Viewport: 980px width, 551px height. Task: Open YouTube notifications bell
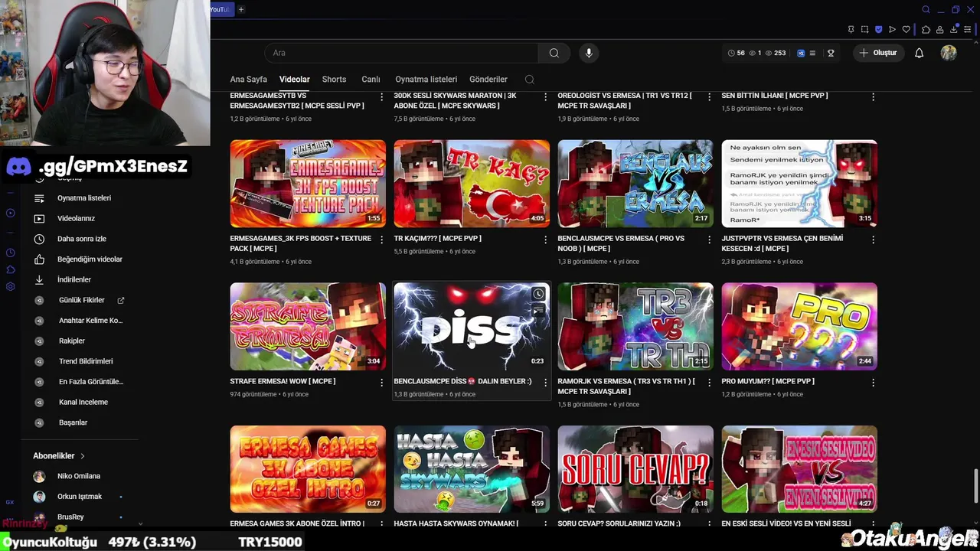919,53
